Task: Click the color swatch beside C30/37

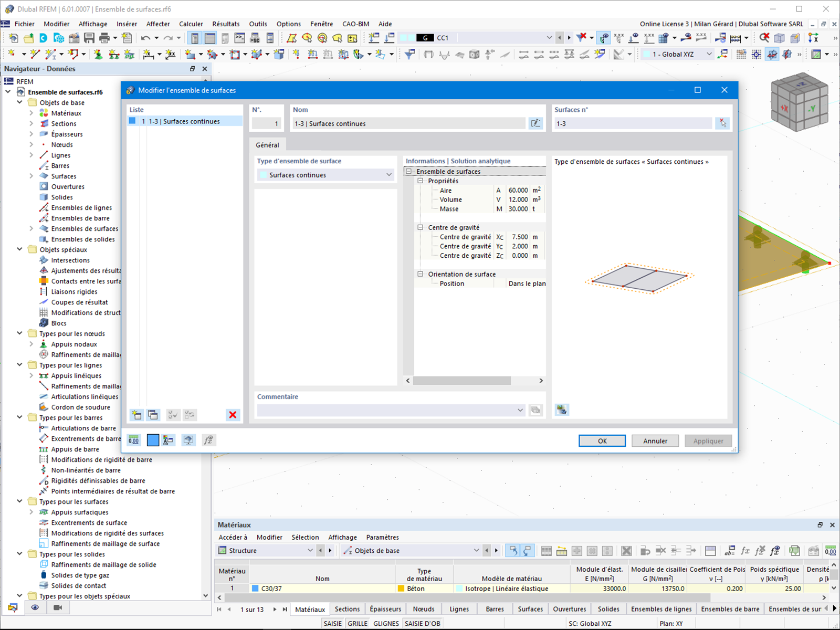Action: [x=255, y=589]
